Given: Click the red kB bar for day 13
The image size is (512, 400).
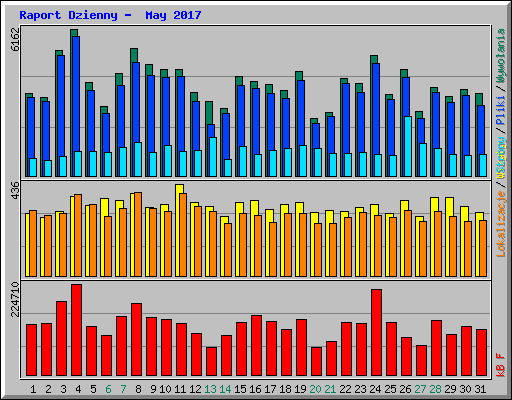Looking at the screenshot, I should [211, 362].
